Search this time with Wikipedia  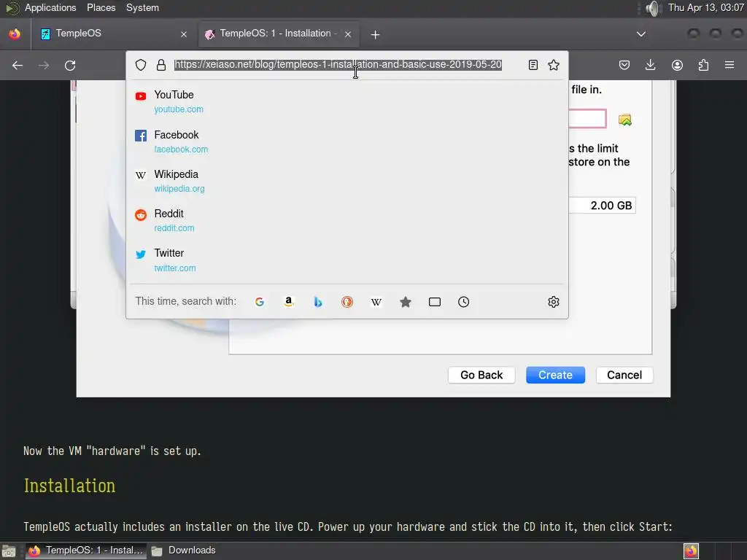tap(376, 302)
